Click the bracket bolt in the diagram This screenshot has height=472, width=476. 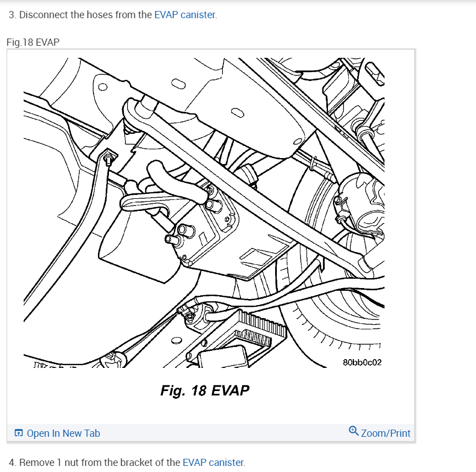point(108,159)
